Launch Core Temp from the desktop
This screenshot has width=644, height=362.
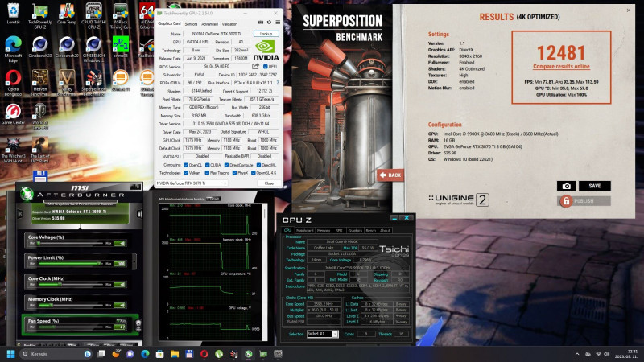[67, 14]
